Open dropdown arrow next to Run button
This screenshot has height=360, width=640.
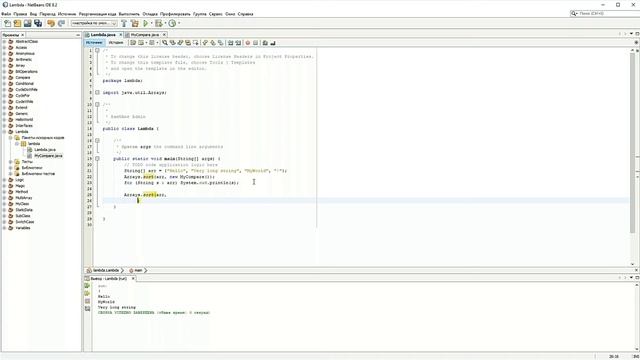click(x=151, y=23)
